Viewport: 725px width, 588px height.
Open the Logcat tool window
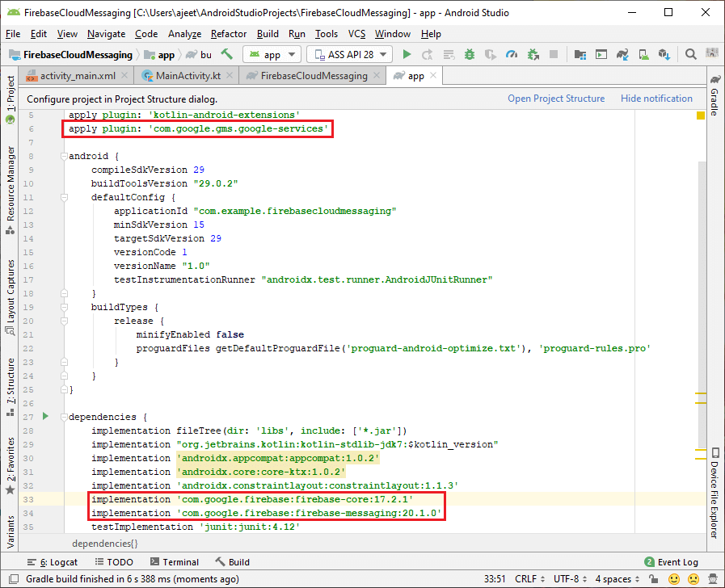click(53, 562)
